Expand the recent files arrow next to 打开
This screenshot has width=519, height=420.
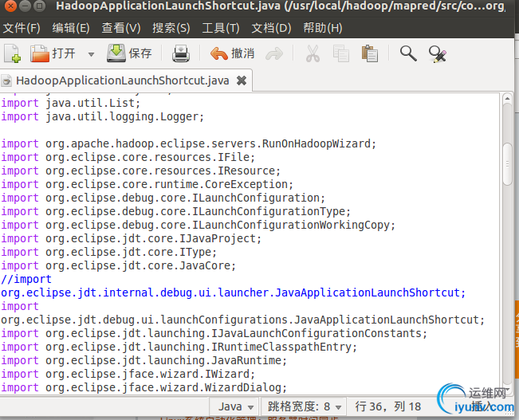point(91,54)
